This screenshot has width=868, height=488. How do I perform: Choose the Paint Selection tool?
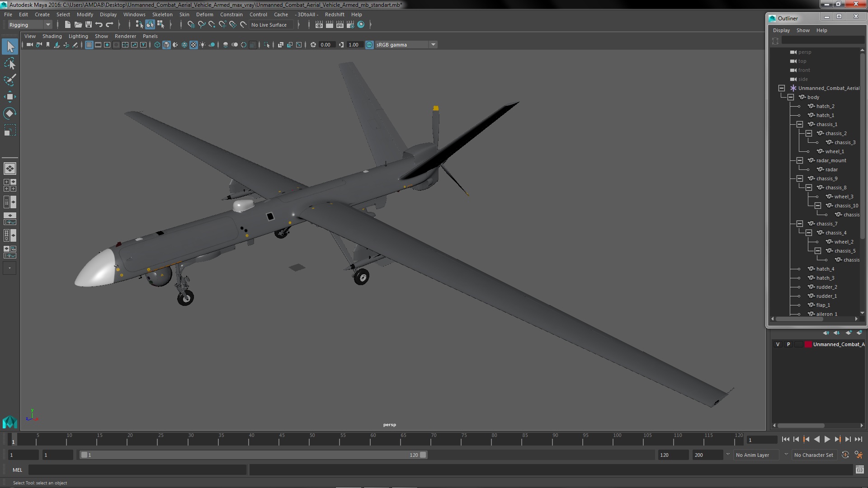(x=10, y=80)
